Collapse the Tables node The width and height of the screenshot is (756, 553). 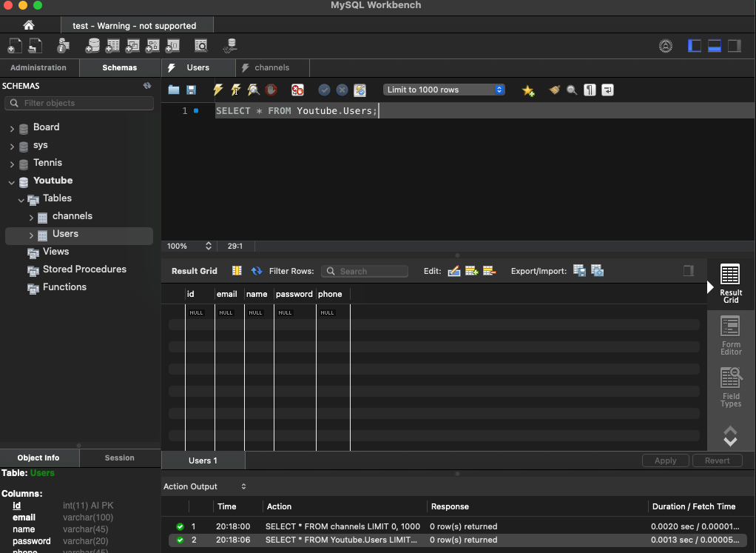coord(21,200)
